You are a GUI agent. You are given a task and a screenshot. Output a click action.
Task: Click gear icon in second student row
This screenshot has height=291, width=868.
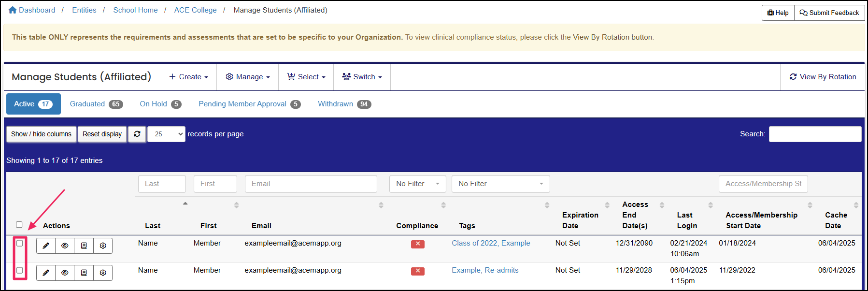[x=103, y=273]
